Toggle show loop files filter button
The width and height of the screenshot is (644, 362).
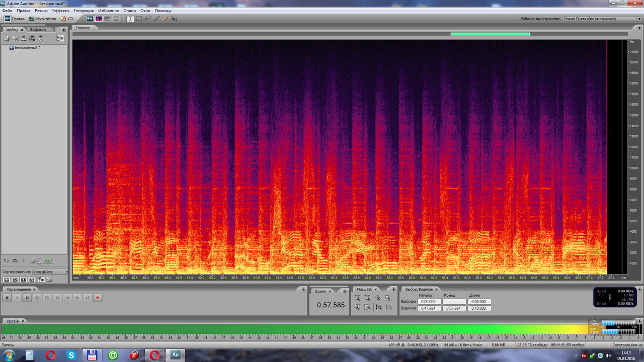(15, 280)
